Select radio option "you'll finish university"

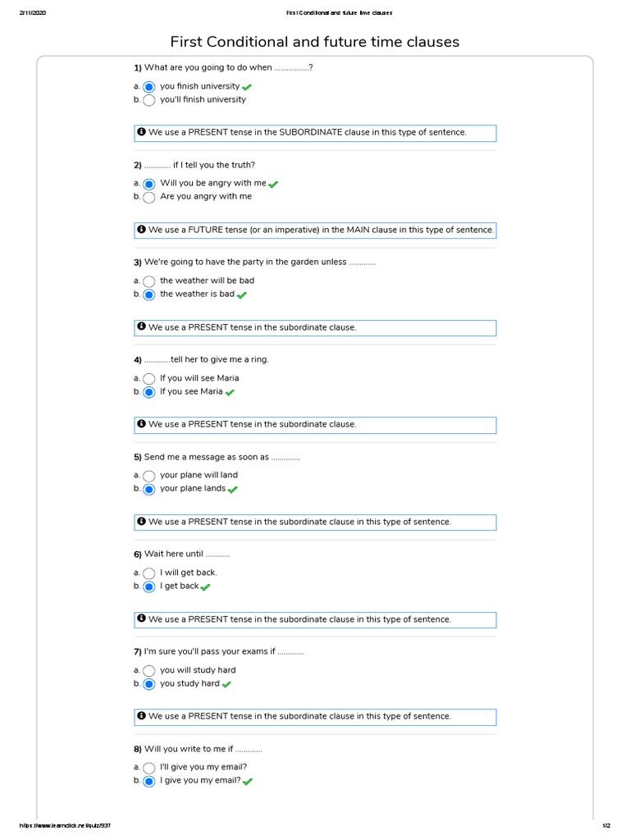click(x=148, y=100)
